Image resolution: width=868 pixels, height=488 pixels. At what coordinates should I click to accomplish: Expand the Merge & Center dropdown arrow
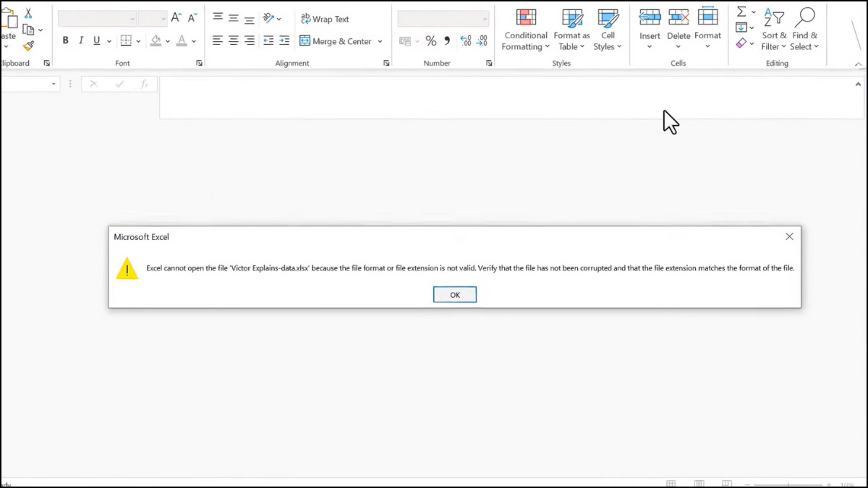point(380,42)
